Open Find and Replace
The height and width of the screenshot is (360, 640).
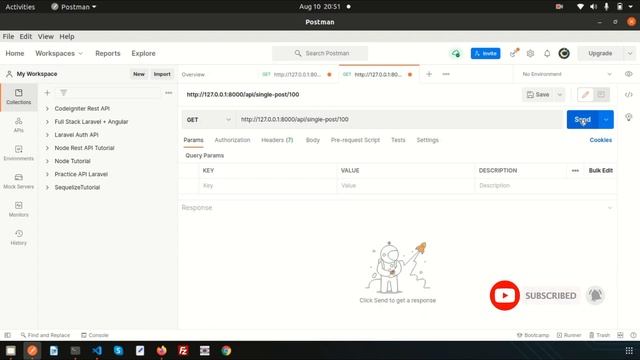[x=45, y=335]
